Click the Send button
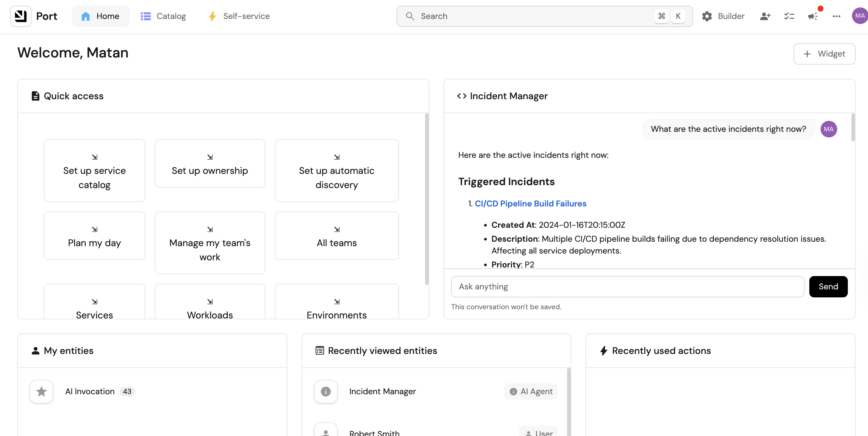The height and width of the screenshot is (436, 868). [x=828, y=286]
